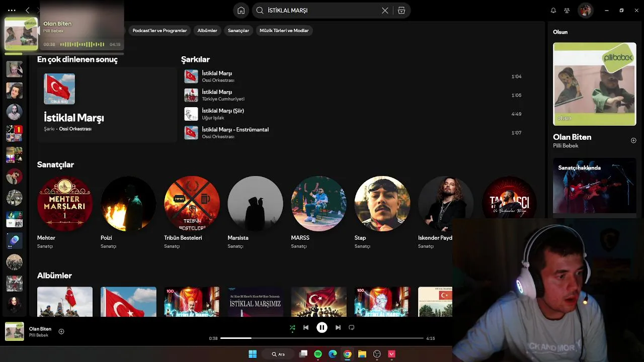644x362 pixels.
Task: Pause the current song
Action: (322, 327)
